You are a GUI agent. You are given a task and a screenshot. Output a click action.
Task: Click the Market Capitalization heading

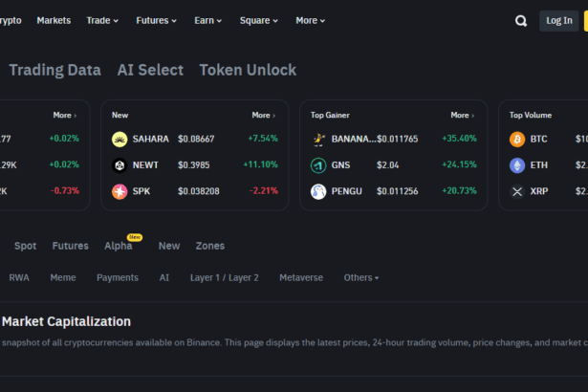66,321
